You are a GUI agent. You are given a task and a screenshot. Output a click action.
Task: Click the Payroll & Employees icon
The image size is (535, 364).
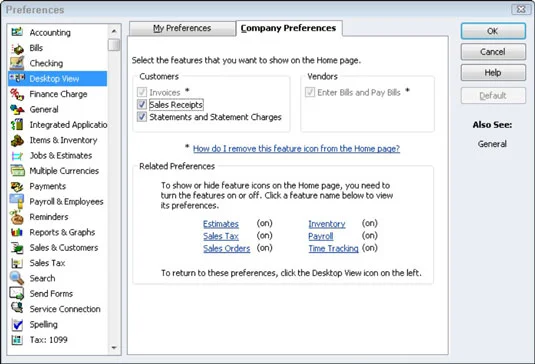(17, 201)
